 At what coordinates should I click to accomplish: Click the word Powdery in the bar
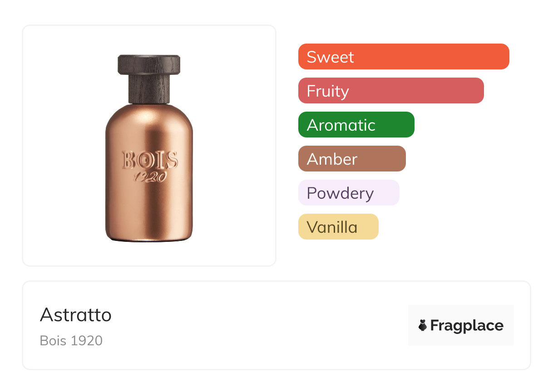[340, 193]
